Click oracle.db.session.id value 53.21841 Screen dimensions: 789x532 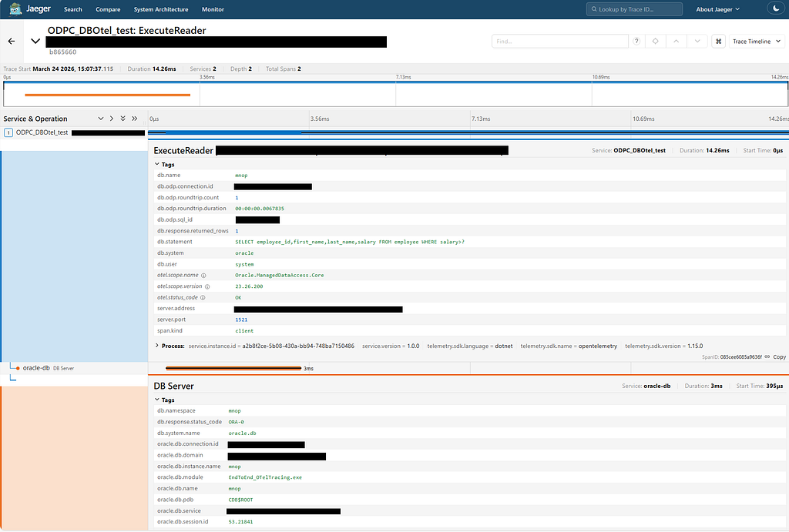tap(240, 522)
